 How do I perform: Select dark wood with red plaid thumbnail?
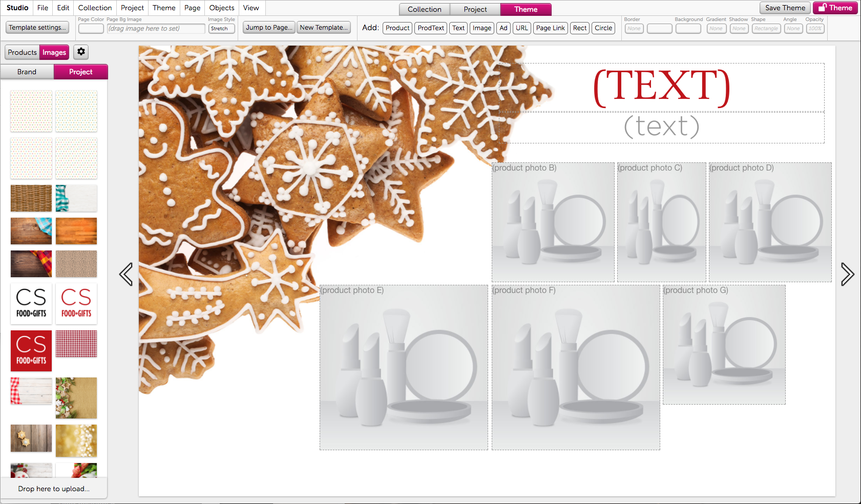31,264
